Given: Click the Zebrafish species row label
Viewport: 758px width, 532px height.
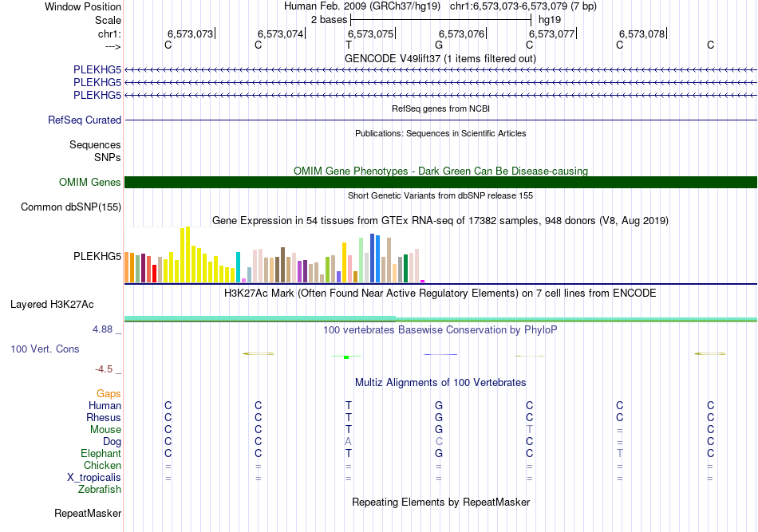Looking at the screenshot, I should (x=100, y=489).
